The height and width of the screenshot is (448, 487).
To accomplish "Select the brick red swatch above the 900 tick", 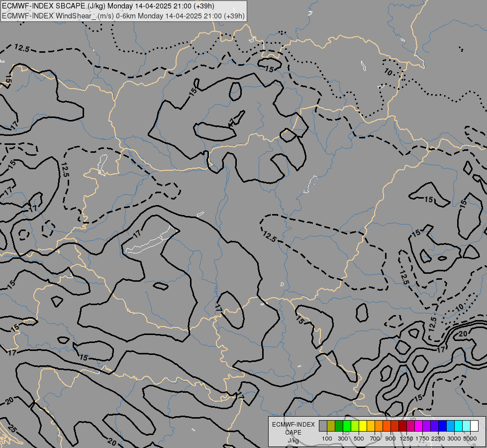I will click(x=395, y=426).
